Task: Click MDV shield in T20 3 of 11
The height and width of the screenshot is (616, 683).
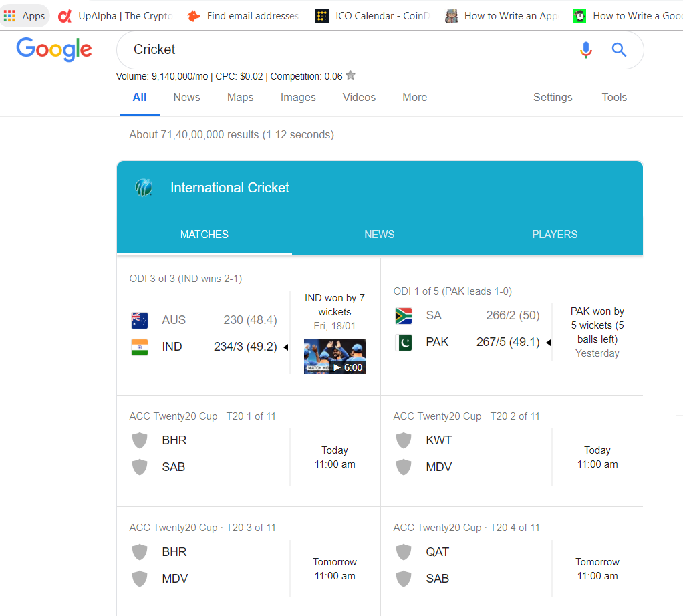Action: click(140, 579)
